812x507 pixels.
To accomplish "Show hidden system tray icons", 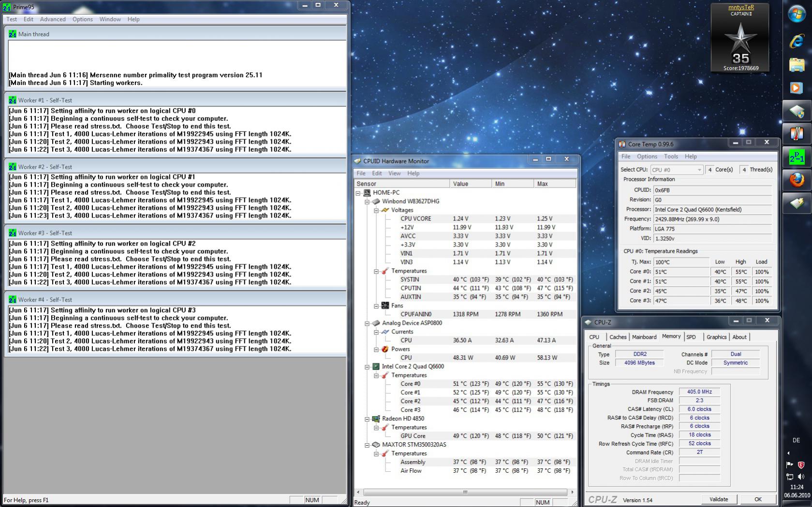I will [788, 453].
